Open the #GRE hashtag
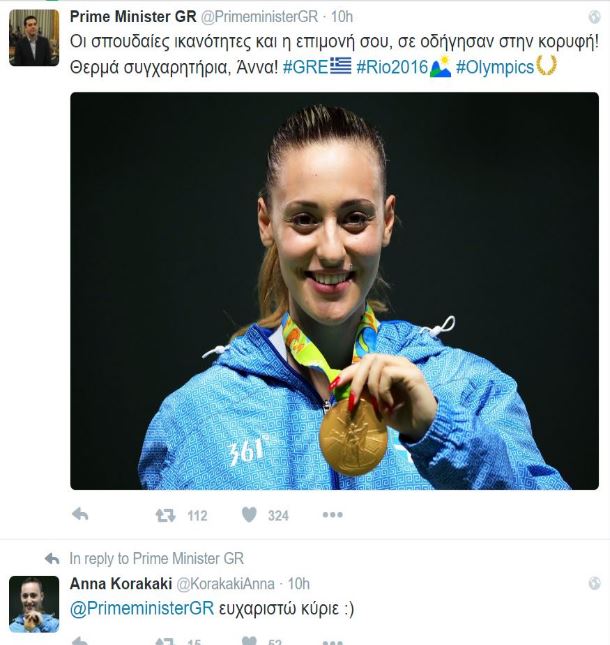The height and width of the screenshot is (645, 610). tap(305, 67)
